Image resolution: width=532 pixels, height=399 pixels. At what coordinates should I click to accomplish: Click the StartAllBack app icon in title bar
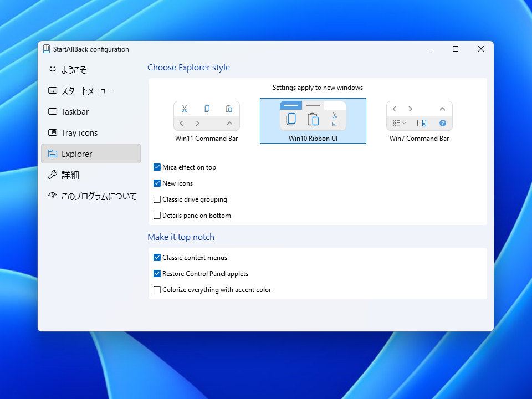tap(47, 49)
